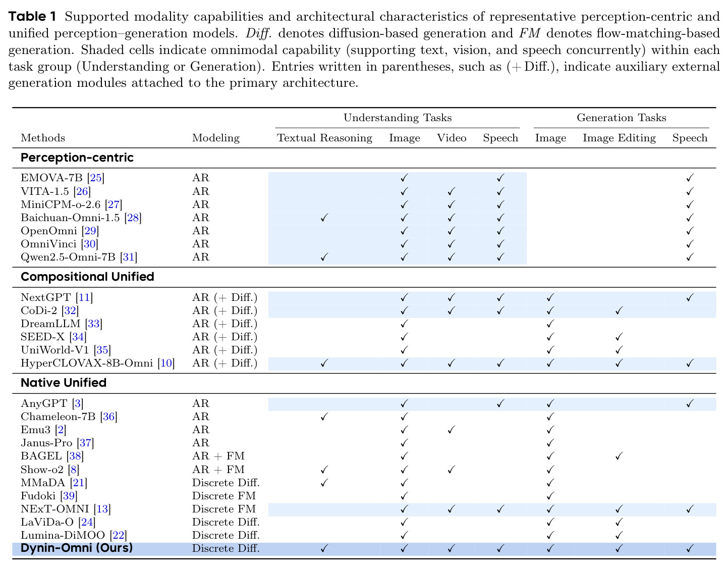Click "Image" header under Understanding Tasks
Screen dimensions: 728x569
coord(405,138)
